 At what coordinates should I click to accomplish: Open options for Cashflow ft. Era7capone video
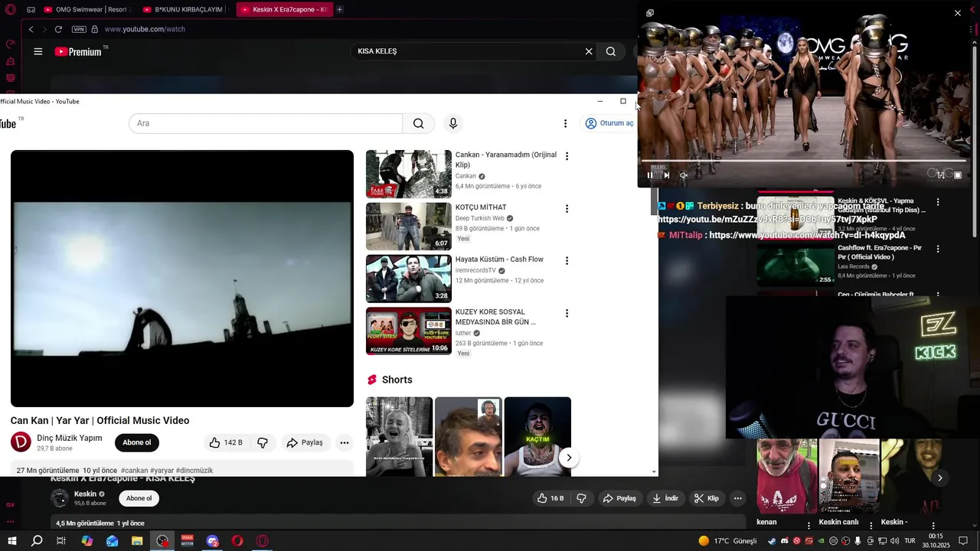(x=938, y=249)
